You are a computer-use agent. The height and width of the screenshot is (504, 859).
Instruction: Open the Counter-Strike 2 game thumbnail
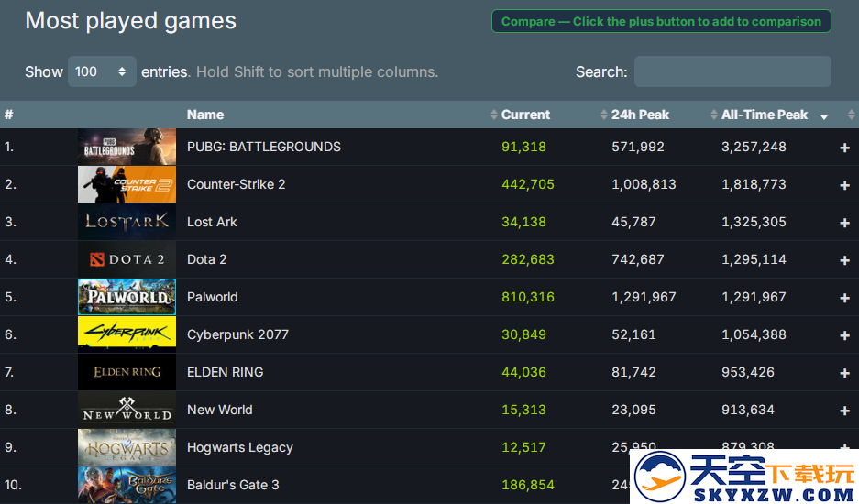127,184
